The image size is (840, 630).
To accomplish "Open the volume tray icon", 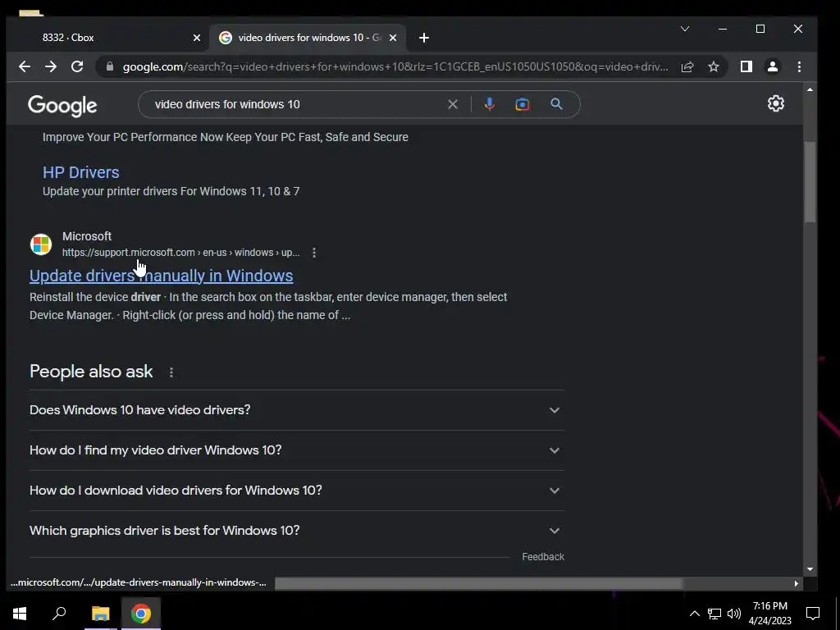I will [x=734, y=614].
